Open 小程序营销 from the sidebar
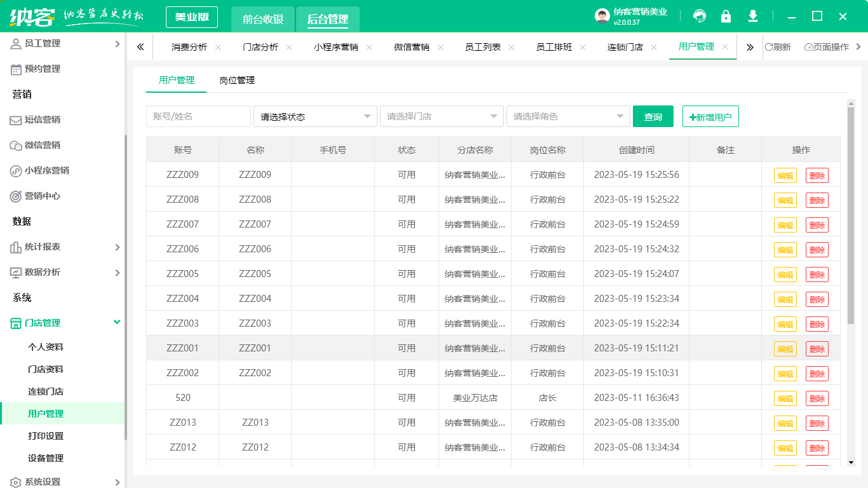 pyautogui.click(x=48, y=170)
